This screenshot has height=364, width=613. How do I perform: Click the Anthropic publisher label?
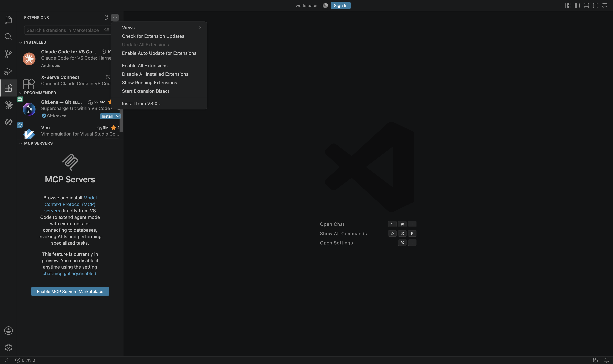click(x=51, y=65)
